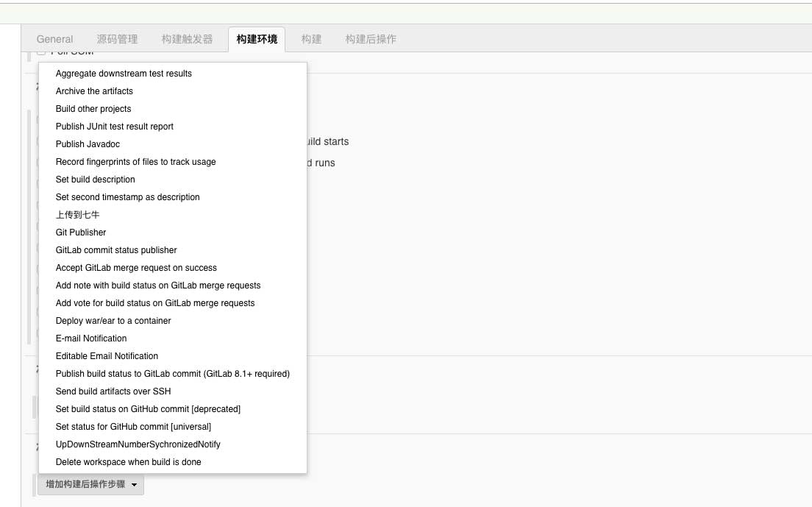Screen dimensions: 812x507
Task: Choose Git Publisher from the list
Action: pos(81,233)
